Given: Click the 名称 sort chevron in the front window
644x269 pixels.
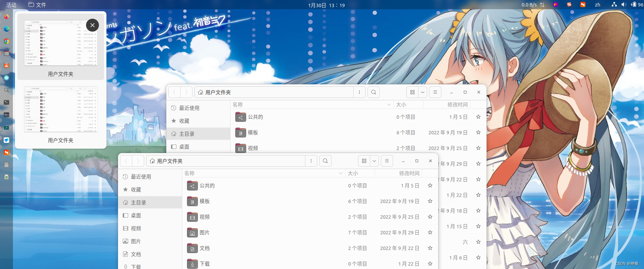Looking at the screenshot, I should click(341, 173).
